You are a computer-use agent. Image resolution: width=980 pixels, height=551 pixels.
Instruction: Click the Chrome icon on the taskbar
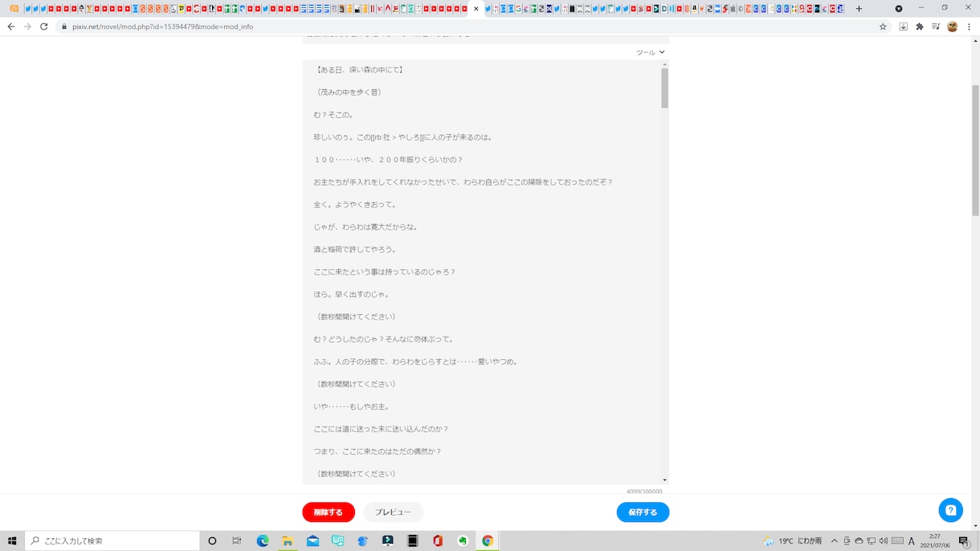[488, 541]
